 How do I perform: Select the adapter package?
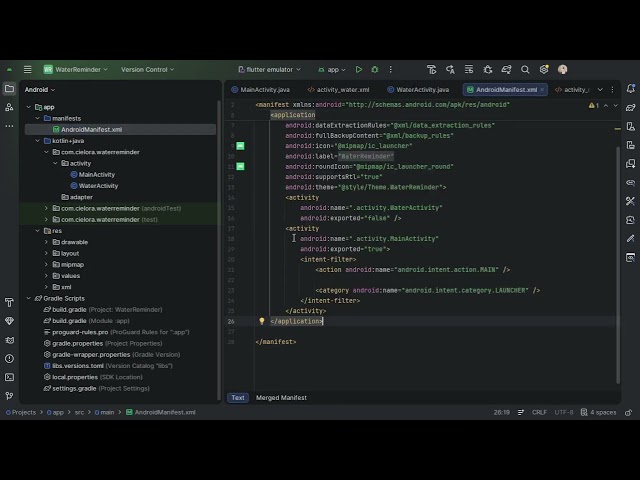coord(77,197)
